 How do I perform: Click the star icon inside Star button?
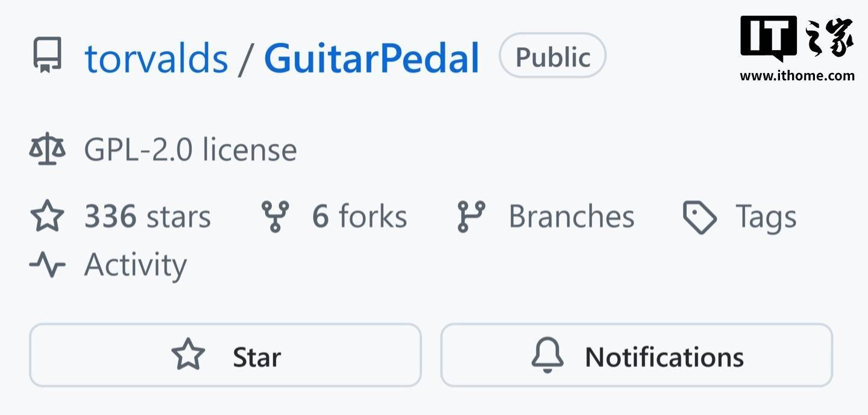(188, 355)
